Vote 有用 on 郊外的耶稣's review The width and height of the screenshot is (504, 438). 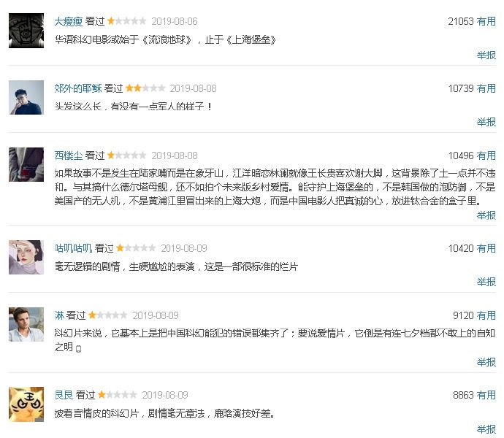pos(486,88)
